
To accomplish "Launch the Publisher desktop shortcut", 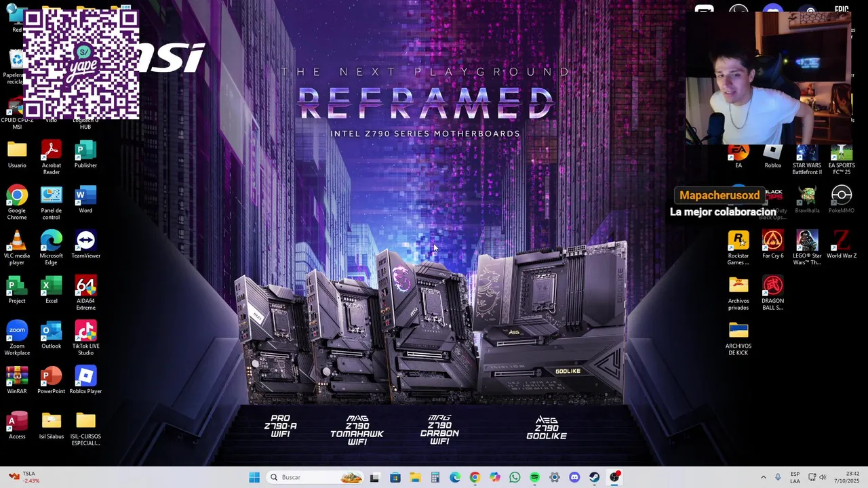I will tap(85, 155).
